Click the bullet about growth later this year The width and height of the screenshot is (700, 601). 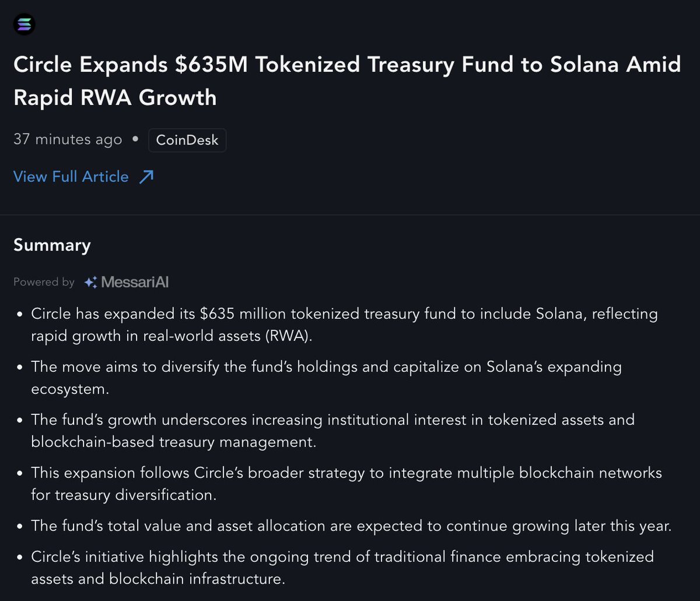click(351, 526)
